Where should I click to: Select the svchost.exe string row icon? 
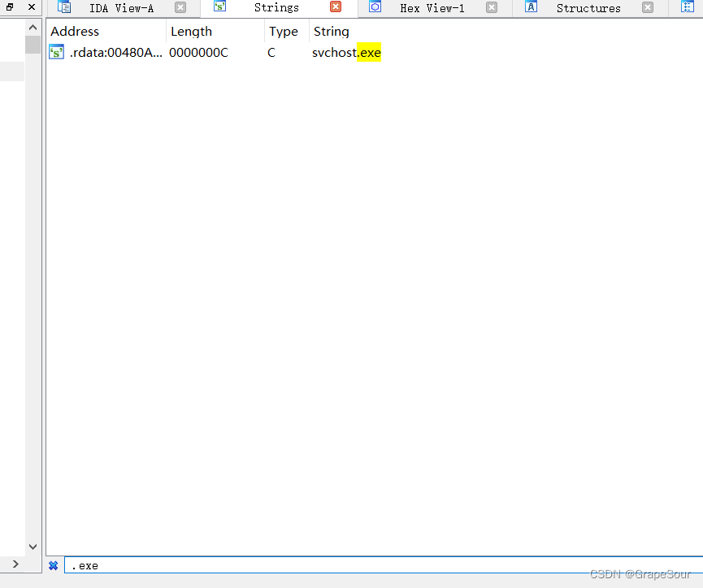coord(57,53)
